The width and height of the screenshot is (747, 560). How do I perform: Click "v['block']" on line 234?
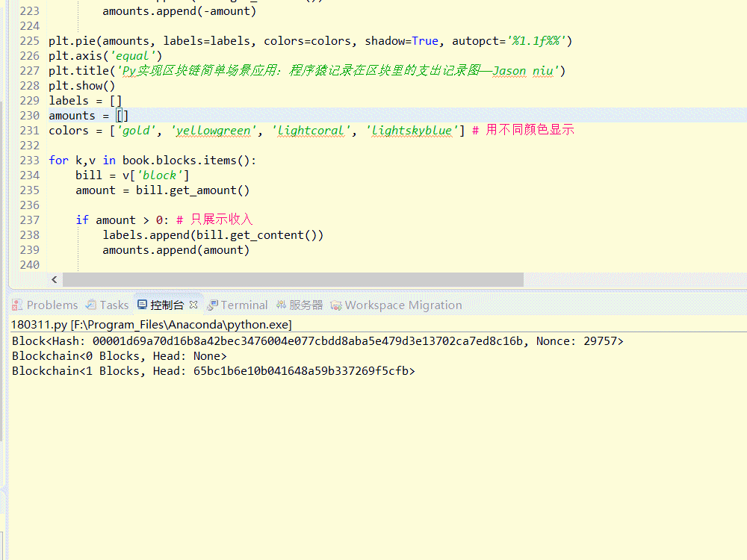(x=156, y=175)
